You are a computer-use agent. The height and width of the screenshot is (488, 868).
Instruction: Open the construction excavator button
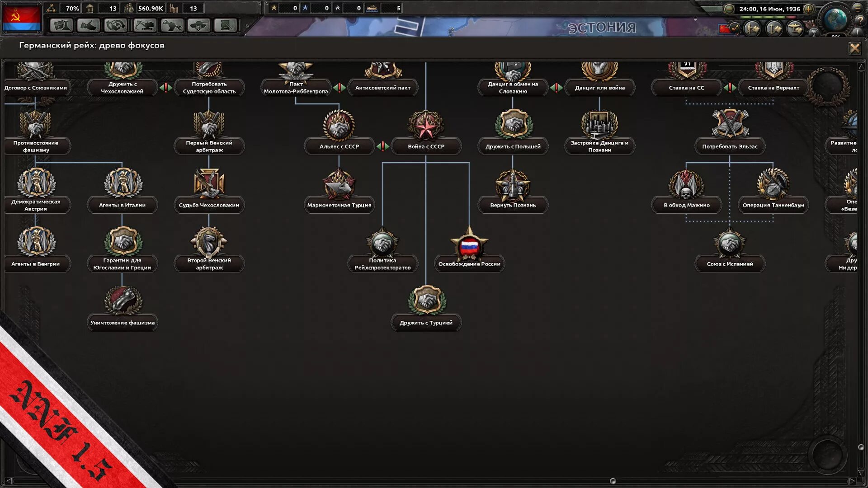click(145, 25)
